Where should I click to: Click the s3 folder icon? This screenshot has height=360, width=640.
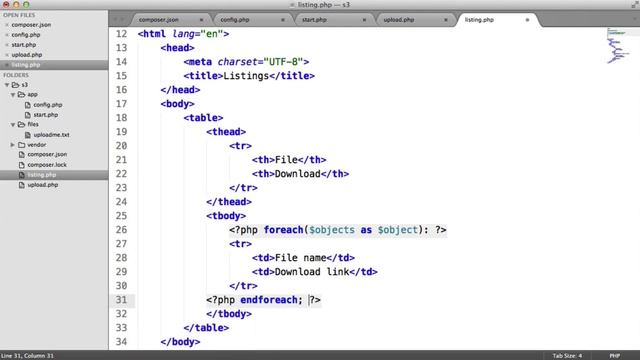click(x=16, y=85)
